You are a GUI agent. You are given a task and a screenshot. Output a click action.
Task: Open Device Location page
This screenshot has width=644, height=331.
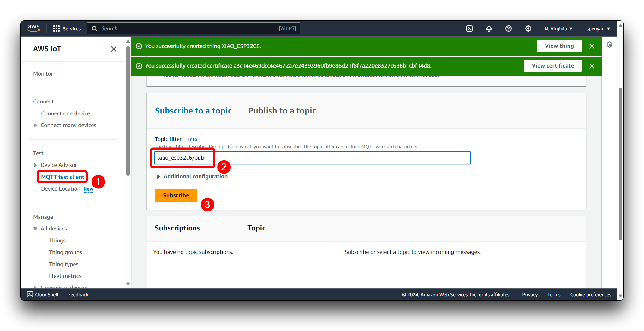coord(61,189)
